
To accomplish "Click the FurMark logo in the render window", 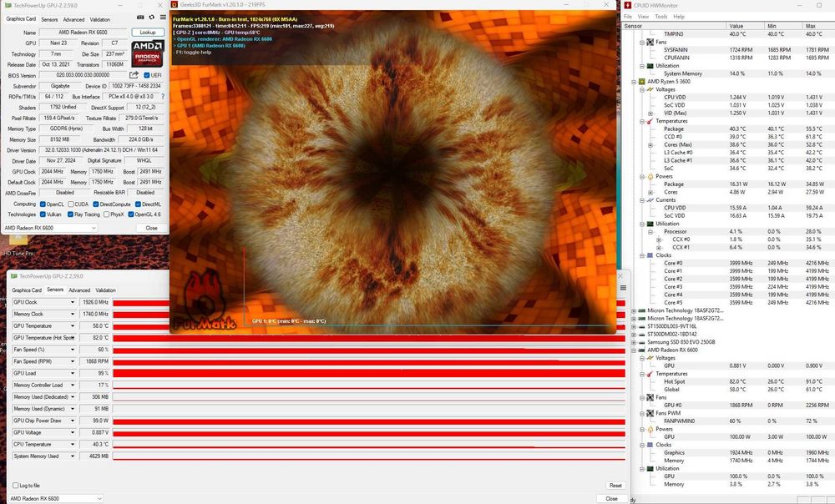I will [205, 300].
